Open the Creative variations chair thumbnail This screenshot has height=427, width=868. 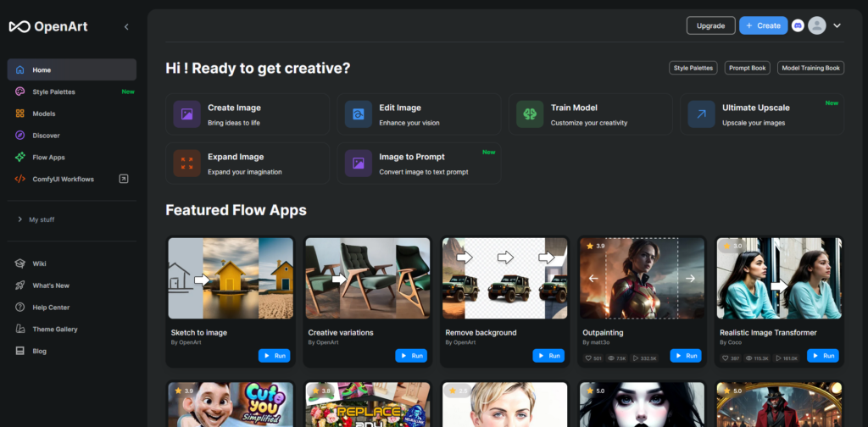(x=368, y=278)
